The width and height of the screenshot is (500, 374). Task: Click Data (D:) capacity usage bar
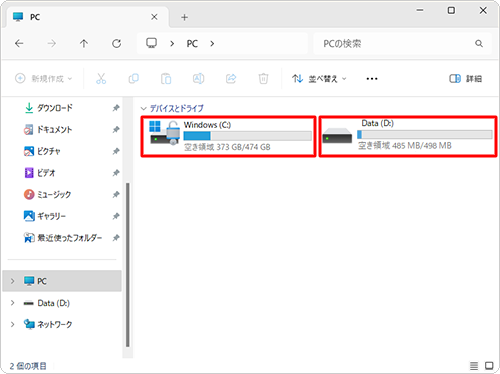click(x=425, y=134)
